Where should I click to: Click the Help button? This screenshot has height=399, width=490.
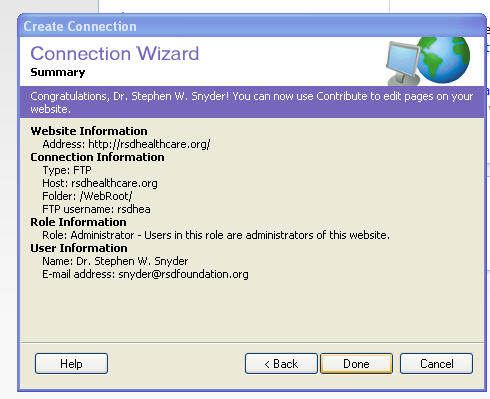(71, 363)
